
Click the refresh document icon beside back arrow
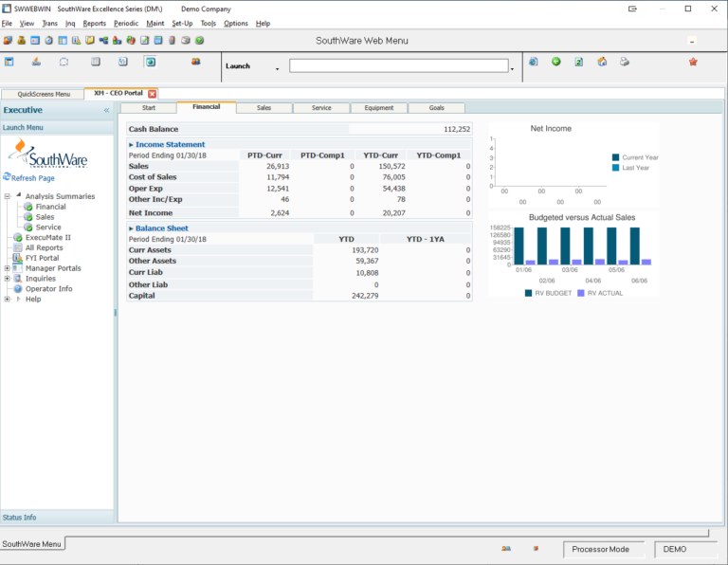579,62
